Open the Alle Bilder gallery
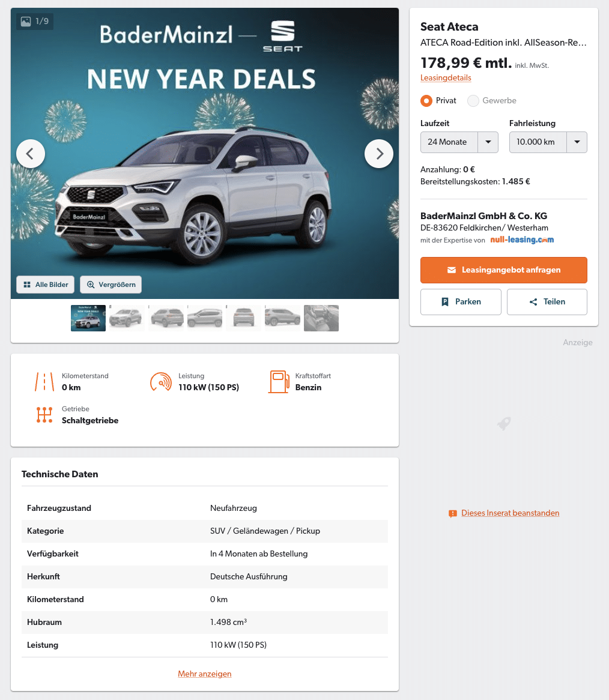This screenshot has width=609, height=700. tap(46, 285)
